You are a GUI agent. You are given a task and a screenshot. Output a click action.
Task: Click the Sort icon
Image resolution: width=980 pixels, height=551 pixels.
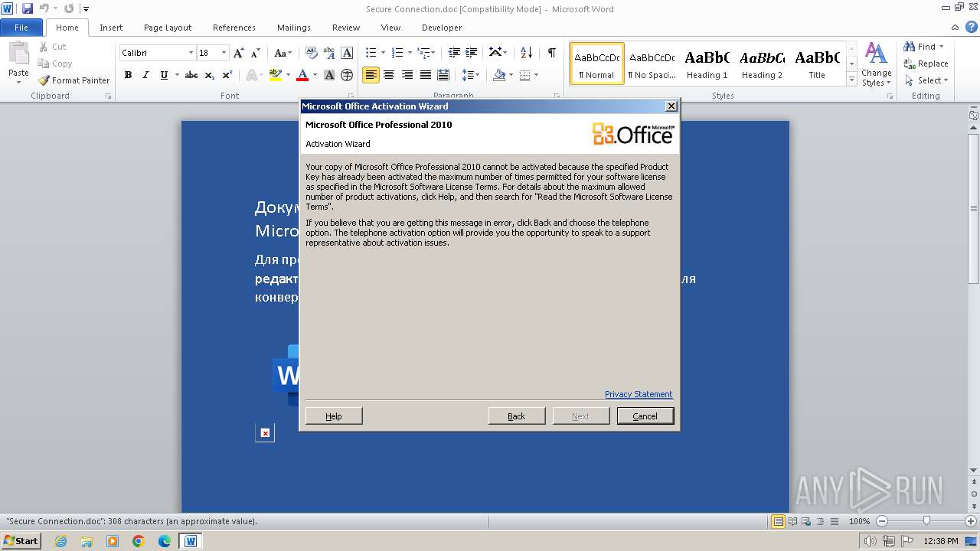[x=526, y=53]
